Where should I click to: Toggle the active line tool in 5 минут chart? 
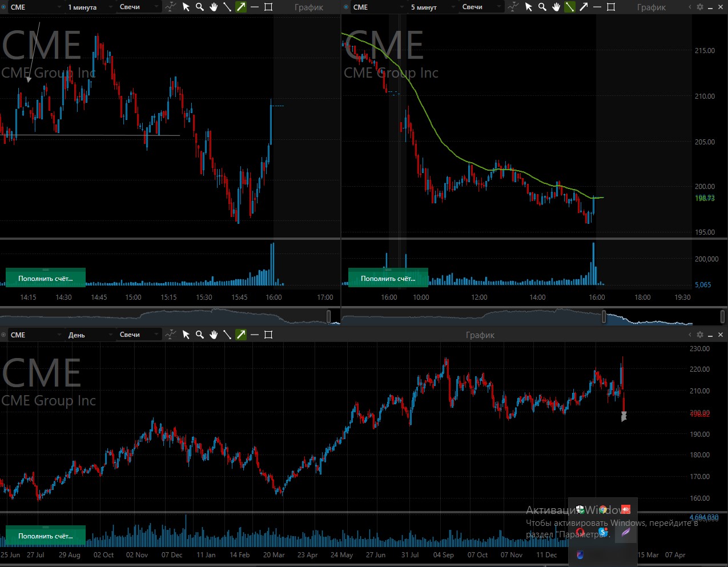click(570, 7)
